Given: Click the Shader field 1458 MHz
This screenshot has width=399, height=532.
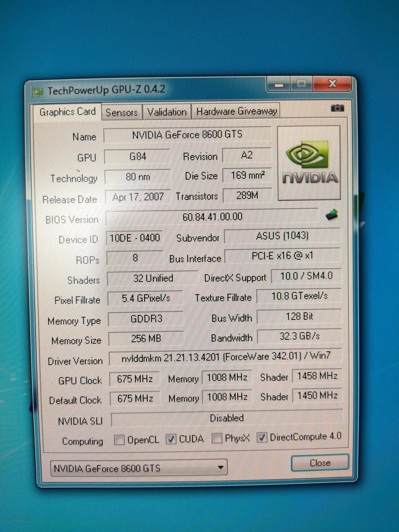Looking at the screenshot, I should click(x=317, y=376).
